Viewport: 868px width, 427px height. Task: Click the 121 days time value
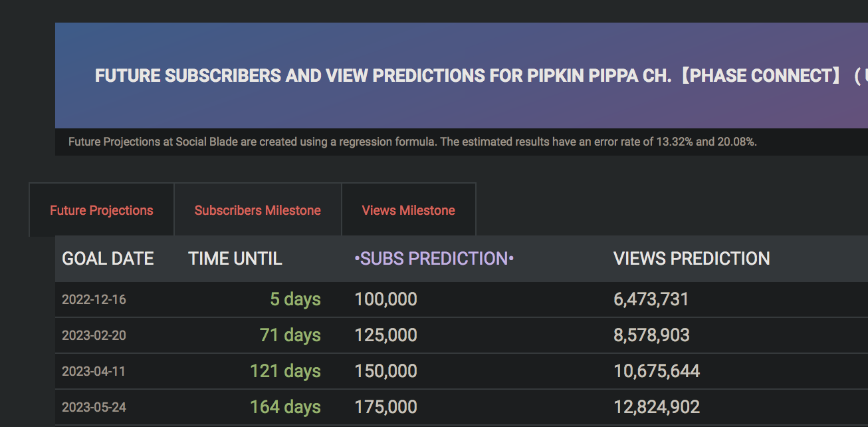[286, 371]
